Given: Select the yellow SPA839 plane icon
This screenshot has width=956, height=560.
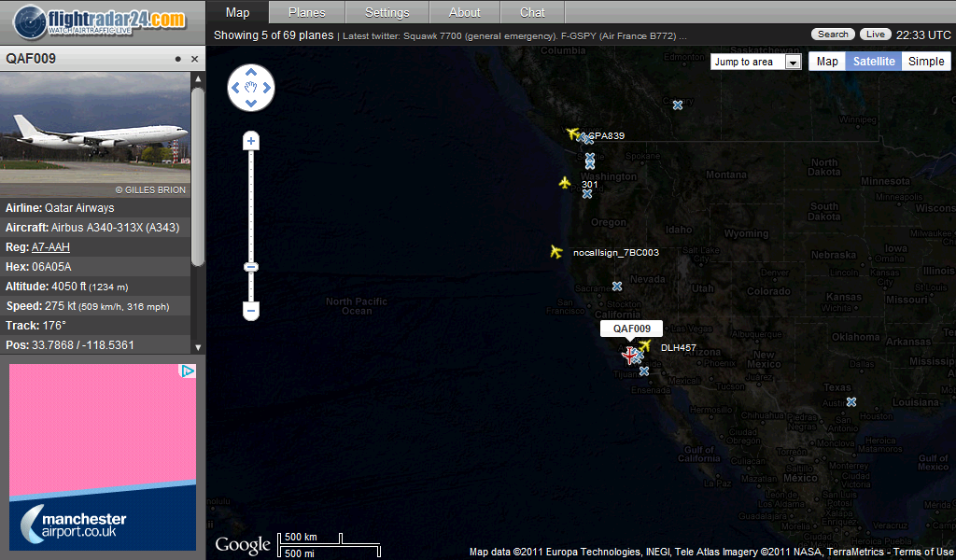Looking at the screenshot, I should (572, 133).
